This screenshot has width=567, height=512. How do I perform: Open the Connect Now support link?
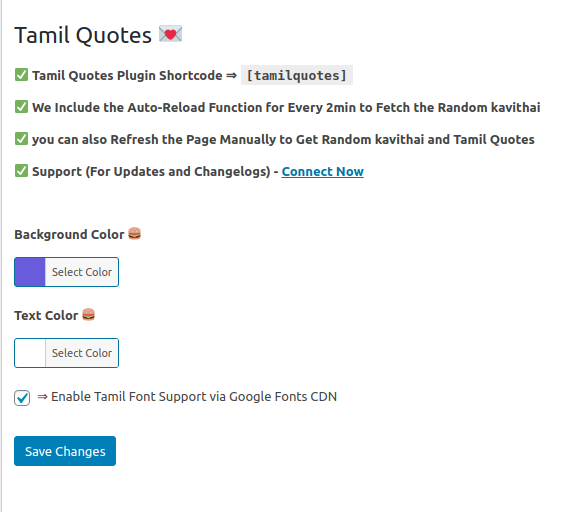[323, 171]
